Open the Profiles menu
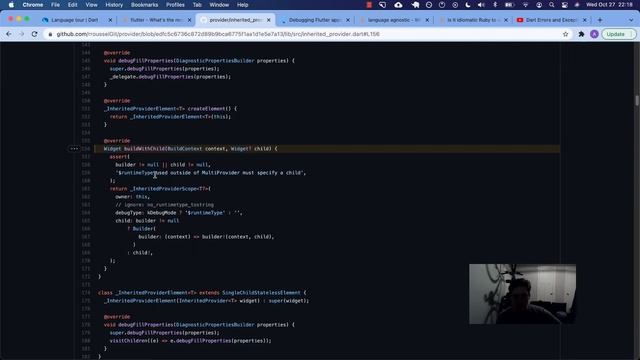The height and width of the screenshot is (360, 640). pyautogui.click(x=175, y=5)
